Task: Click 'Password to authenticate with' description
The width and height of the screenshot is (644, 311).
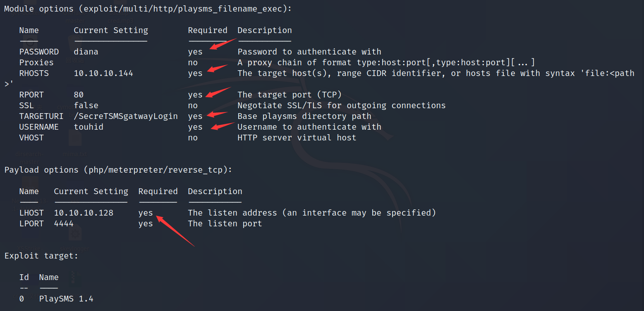Action: coord(309,52)
